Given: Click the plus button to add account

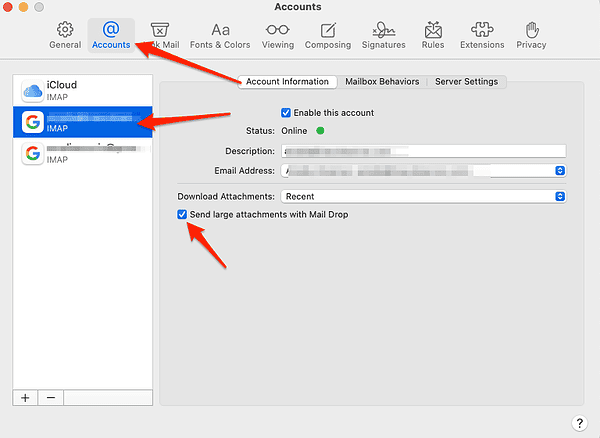Looking at the screenshot, I should (x=25, y=397).
